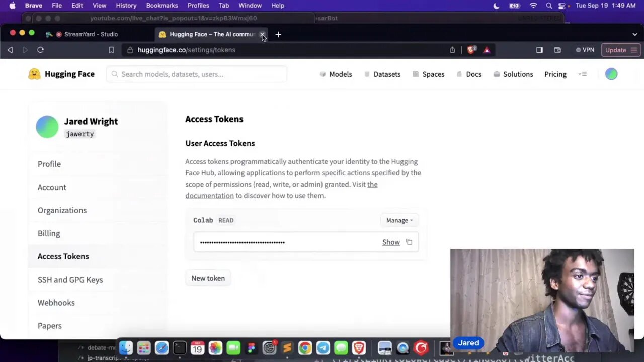Open System Settings from the dock

coord(269,348)
